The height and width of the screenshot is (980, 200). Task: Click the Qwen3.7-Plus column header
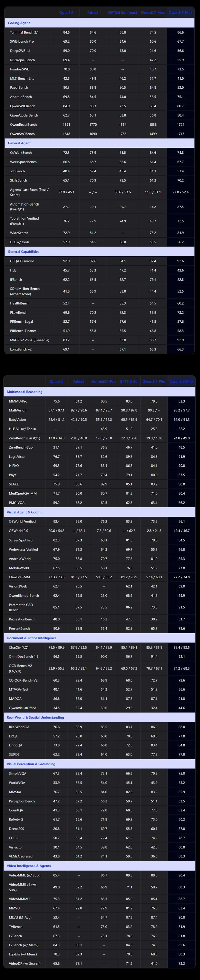tap(154, 381)
